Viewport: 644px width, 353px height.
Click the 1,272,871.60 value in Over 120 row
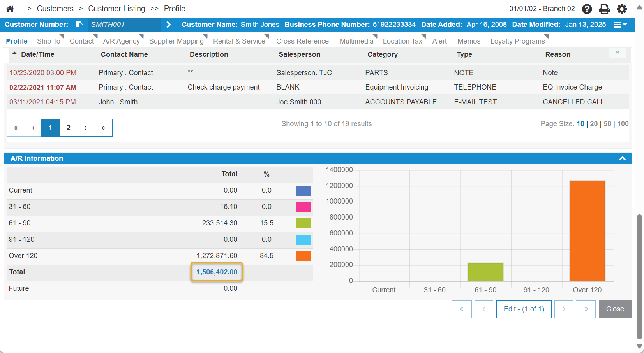pyautogui.click(x=217, y=256)
